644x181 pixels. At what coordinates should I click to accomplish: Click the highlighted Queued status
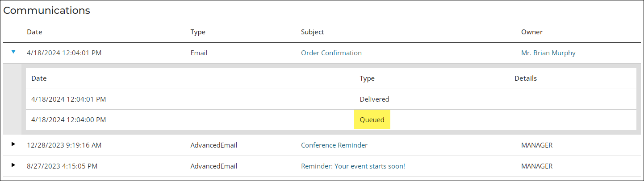coord(372,119)
